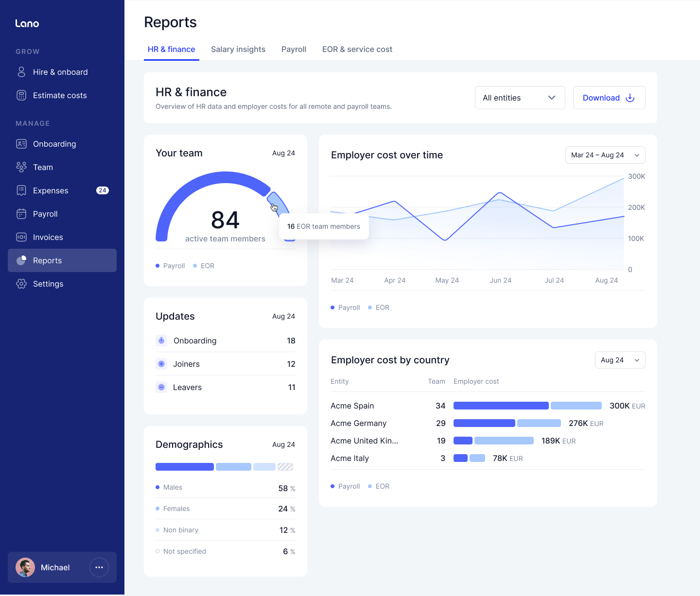Click the Lano logo
Screen dimensions: 700x596
[27, 23]
